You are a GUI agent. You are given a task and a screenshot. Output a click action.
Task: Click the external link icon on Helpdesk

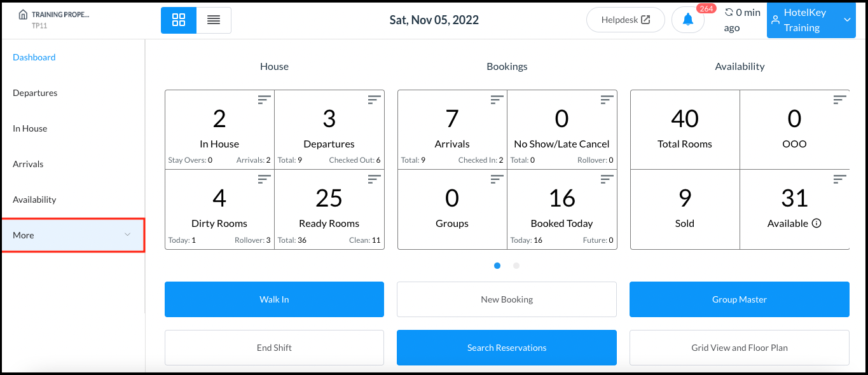[x=645, y=20]
